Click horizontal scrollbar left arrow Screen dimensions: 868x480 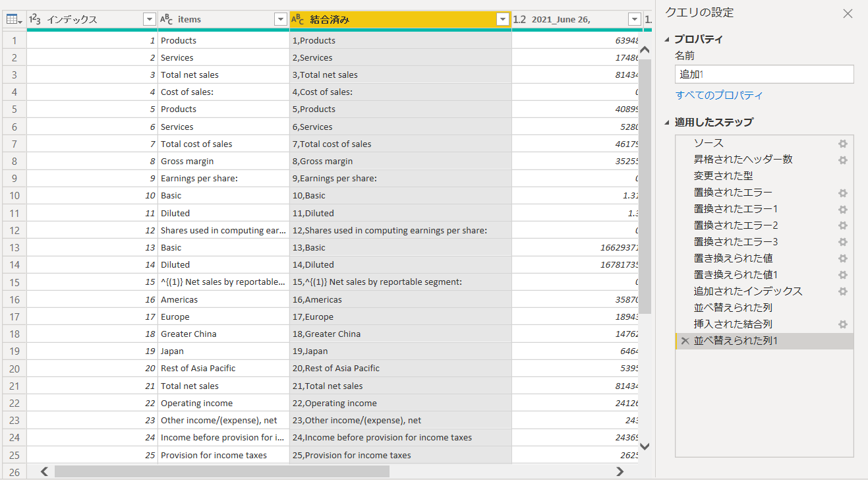click(x=44, y=471)
